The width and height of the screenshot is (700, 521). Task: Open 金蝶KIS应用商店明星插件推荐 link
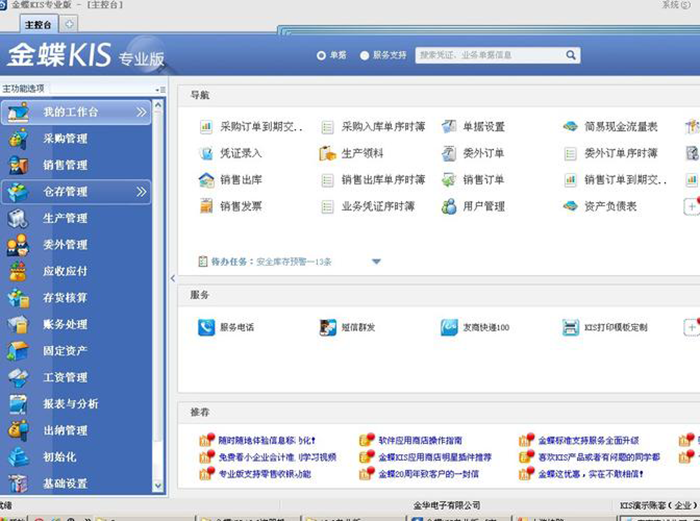pyautogui.click(x=435, y=458)
